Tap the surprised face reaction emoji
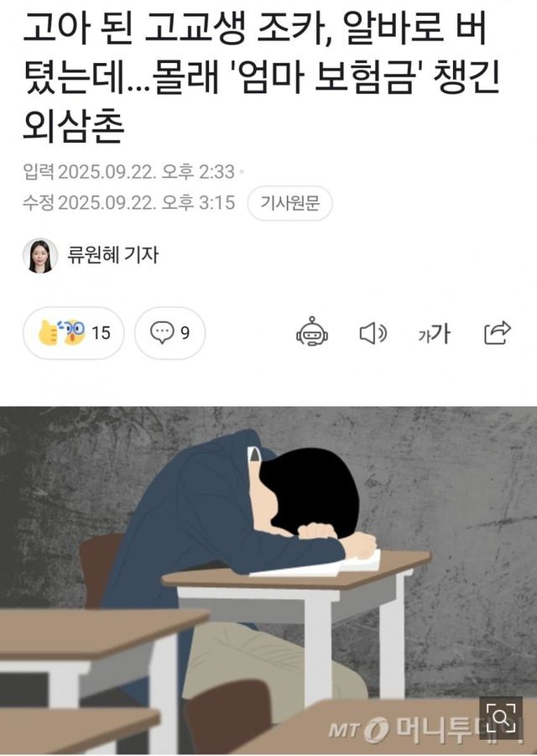This screenshot has height=756, width=537. pyautogui.click(x=73, y=332)
